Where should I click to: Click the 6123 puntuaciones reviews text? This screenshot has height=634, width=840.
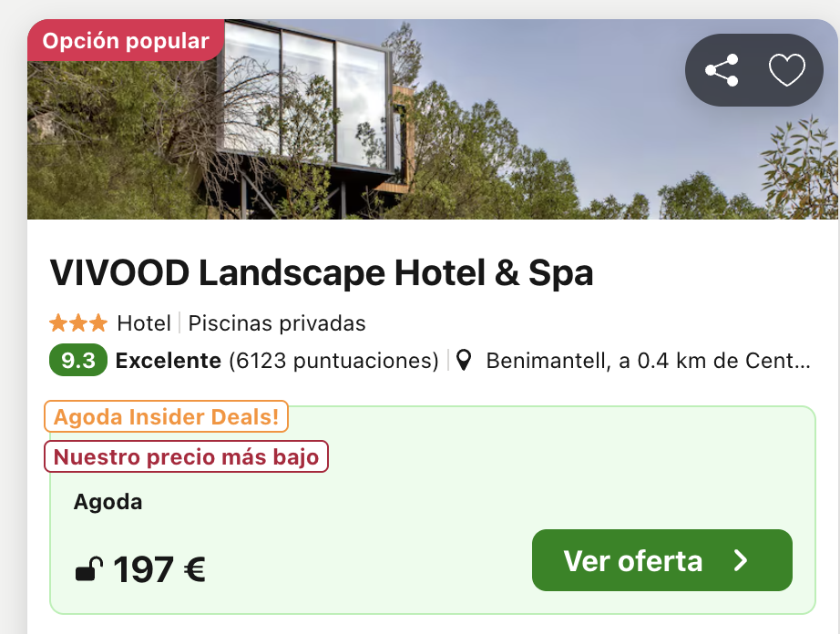333,361
